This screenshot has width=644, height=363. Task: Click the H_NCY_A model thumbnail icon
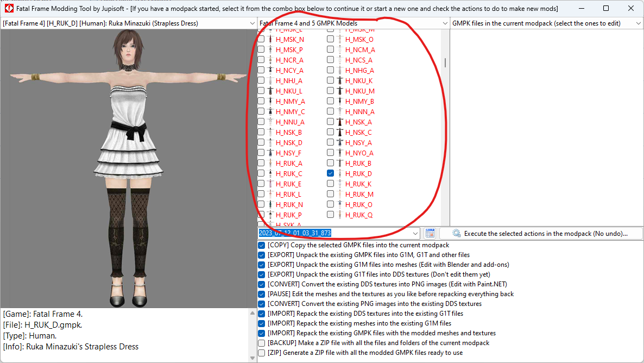click(270, 70)
